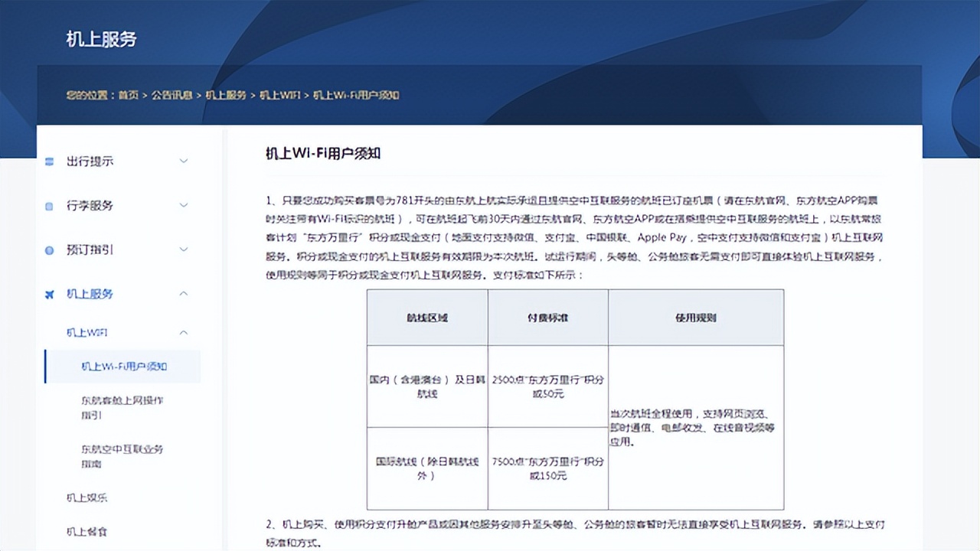Image resolution: width=980 pixels, height=551 pixels.
Task: Click the luggage icon beside 行李服务
Action: 50,206
